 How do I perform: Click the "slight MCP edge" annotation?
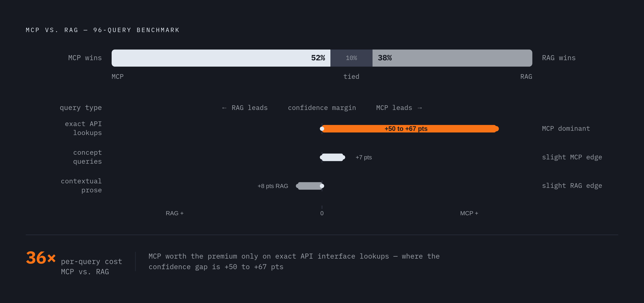[572, 157]
